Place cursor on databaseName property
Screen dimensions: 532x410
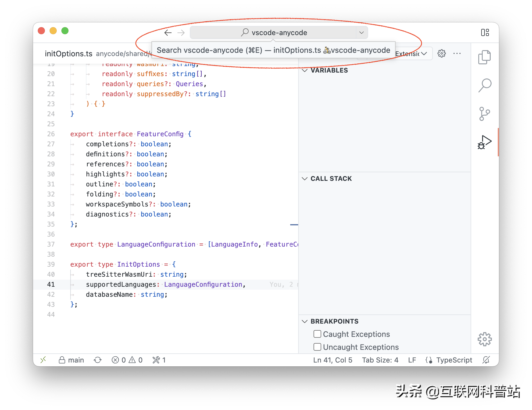pos(109,294)
